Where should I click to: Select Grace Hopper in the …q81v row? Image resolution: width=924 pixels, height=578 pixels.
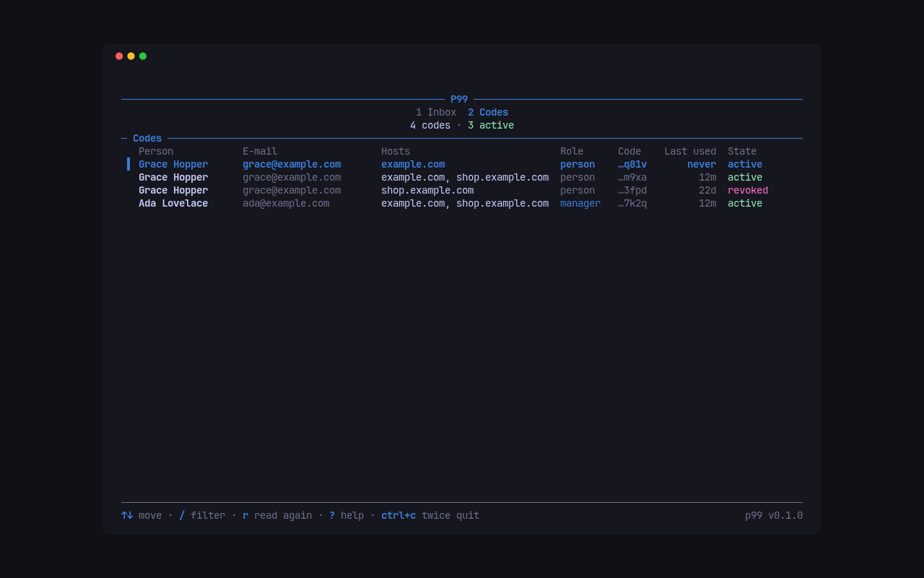[173, 165]
